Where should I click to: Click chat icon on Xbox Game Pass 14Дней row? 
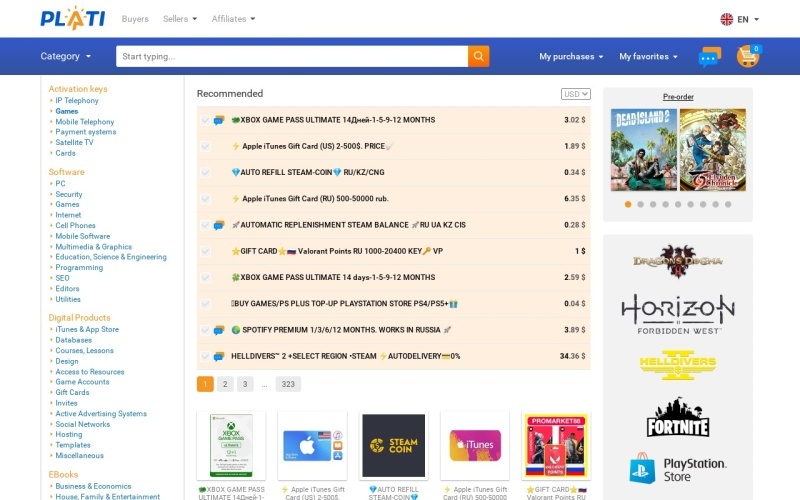[x=219, y=120]
